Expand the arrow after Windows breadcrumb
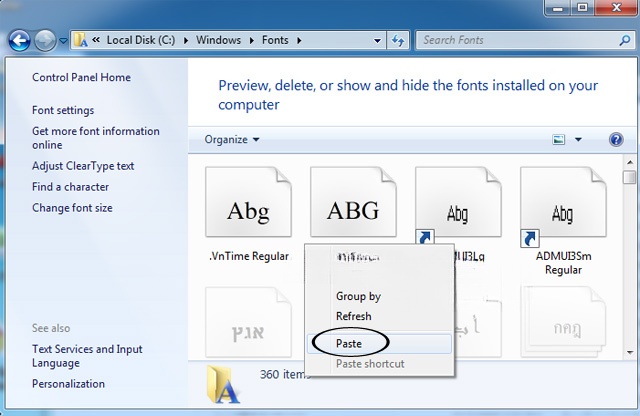Image resolution: width=640 pixels, height=416 pixels. click(251, 40)
